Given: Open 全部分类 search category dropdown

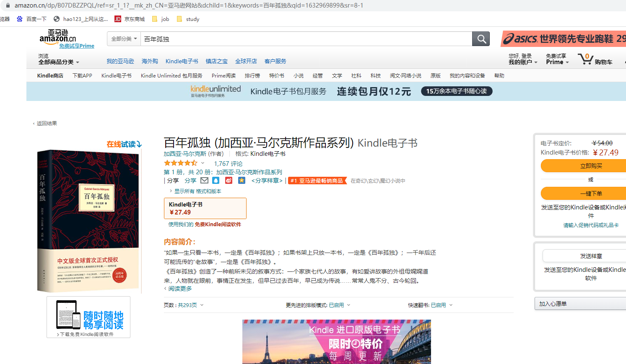Looking at the screenshot, I should [124, 39].
